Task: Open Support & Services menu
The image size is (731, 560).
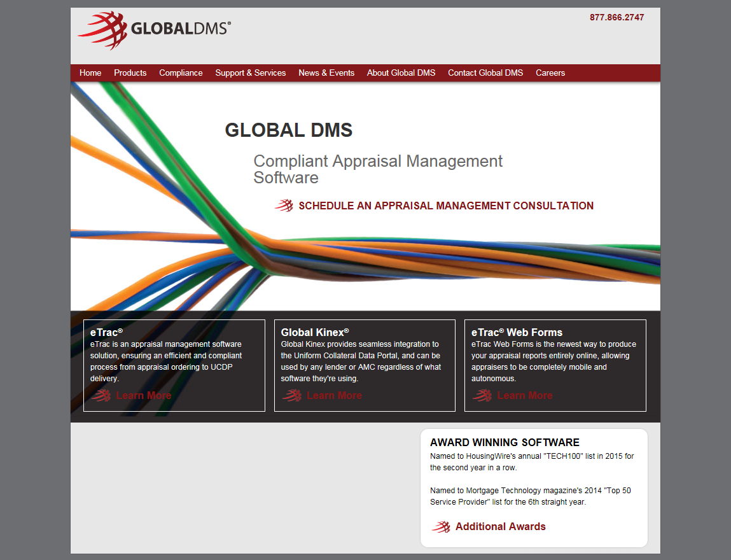Action: coord(251,73)
